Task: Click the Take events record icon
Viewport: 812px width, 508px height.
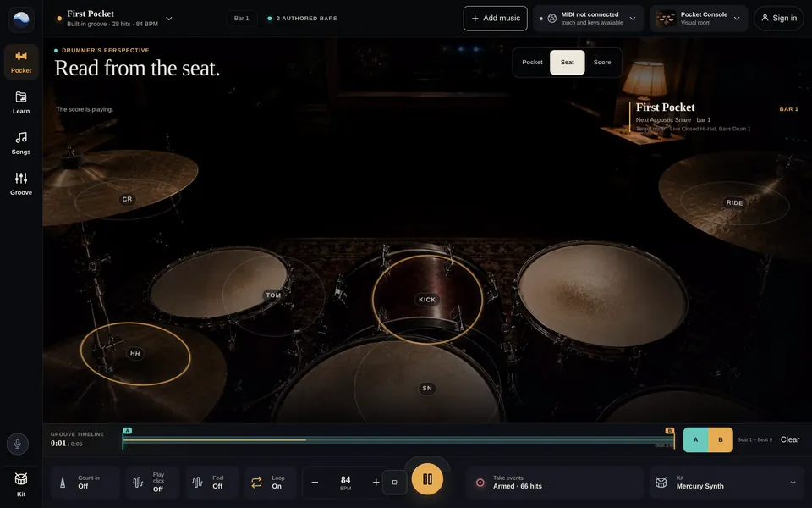Action: point(480,483)
